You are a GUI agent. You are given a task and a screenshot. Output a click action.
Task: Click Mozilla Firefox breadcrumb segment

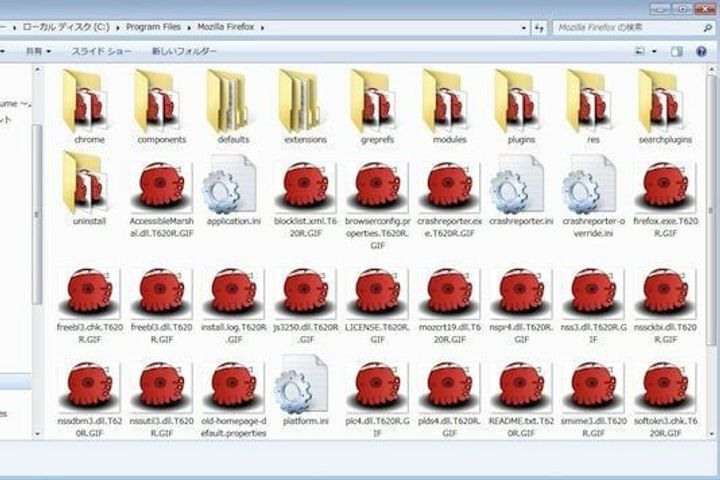225,27
